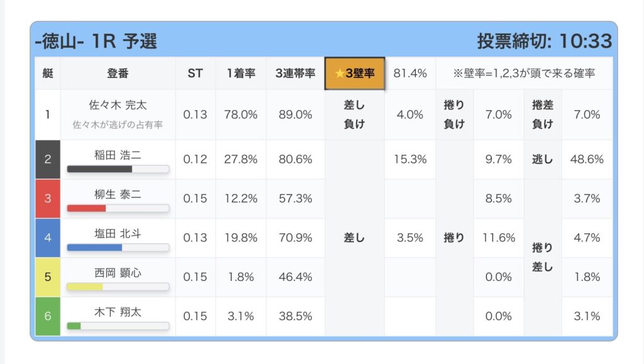
Task: Click the 逃し 48.6% value cell
Action: [x=587, y=159]
